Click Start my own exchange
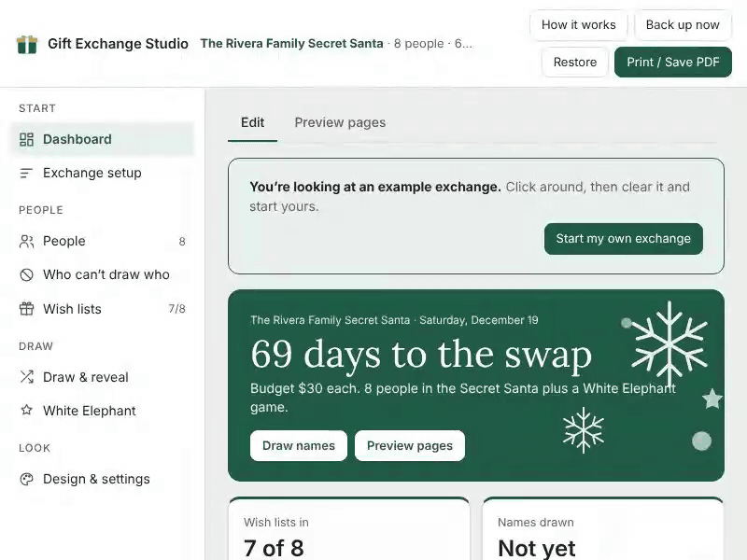747x560 pixels. [624, 239]
